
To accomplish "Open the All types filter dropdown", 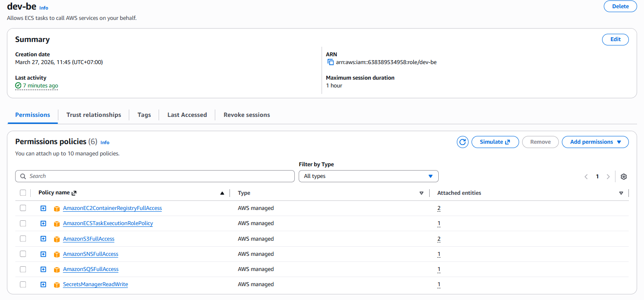I will click(368, 176).
